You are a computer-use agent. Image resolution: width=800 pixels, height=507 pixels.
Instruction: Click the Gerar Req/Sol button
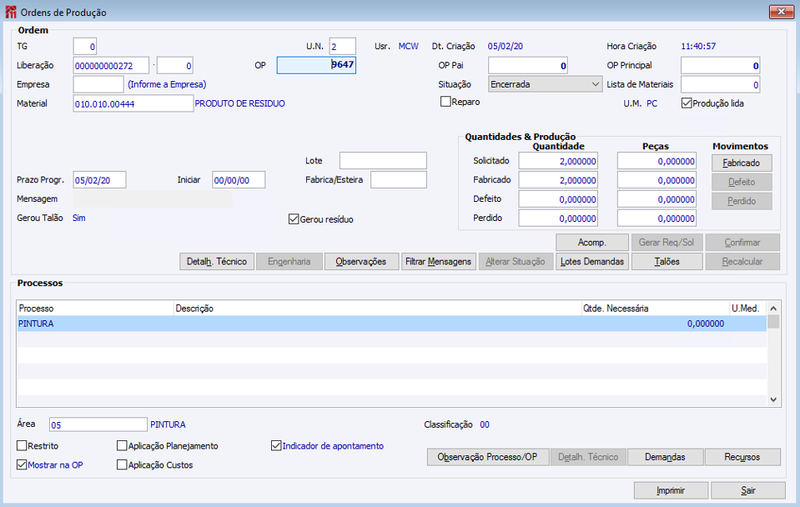[666, 242]
